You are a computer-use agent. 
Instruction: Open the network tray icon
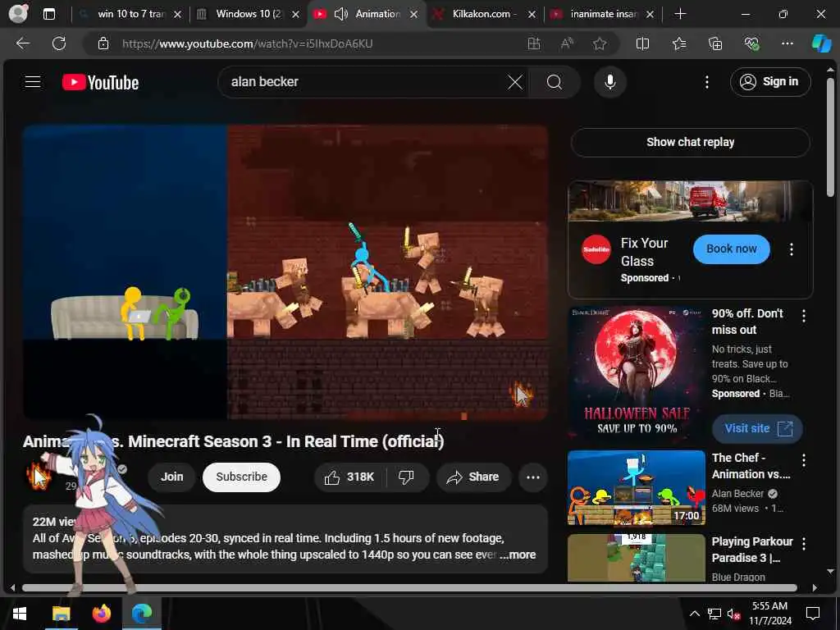click(x=714, y=614)
